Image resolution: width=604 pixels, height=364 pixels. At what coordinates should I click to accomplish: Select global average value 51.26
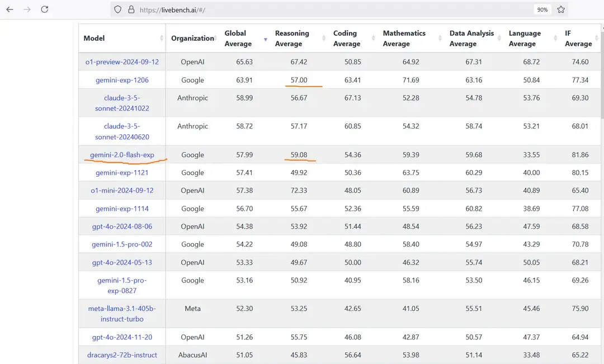[244, 337]
